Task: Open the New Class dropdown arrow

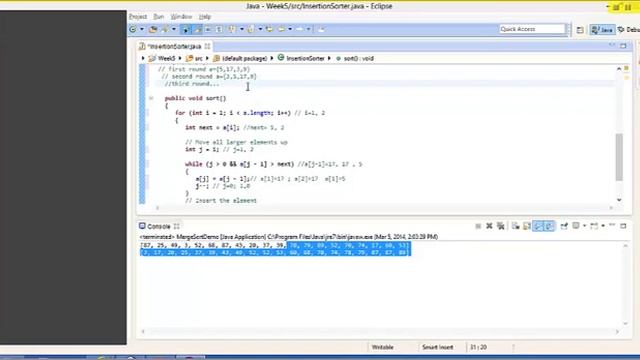Action: coord(142,29)
